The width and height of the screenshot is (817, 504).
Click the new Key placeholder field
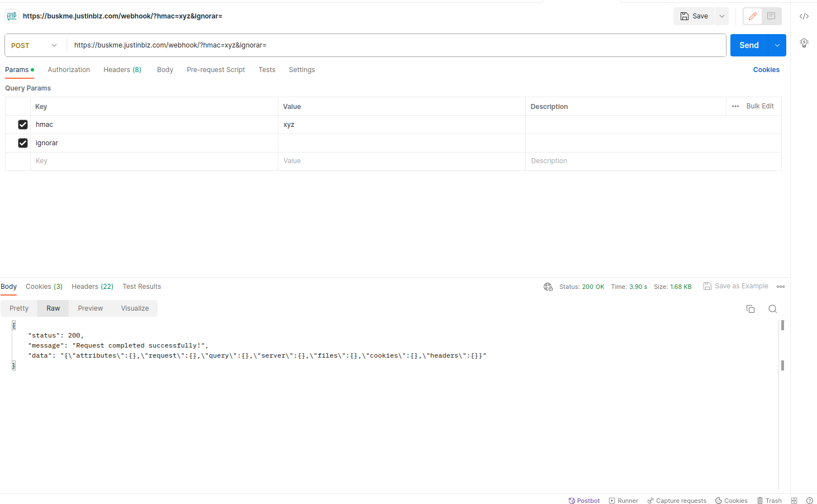pyautogui.click(x=154, y=161)
